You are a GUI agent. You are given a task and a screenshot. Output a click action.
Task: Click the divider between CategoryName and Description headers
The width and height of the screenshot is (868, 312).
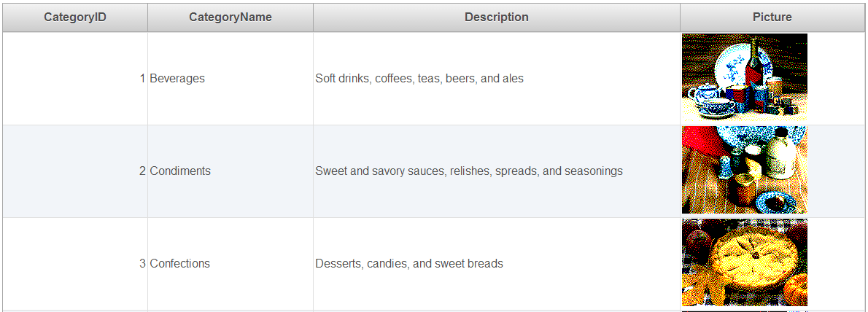[x=313, y=17]
